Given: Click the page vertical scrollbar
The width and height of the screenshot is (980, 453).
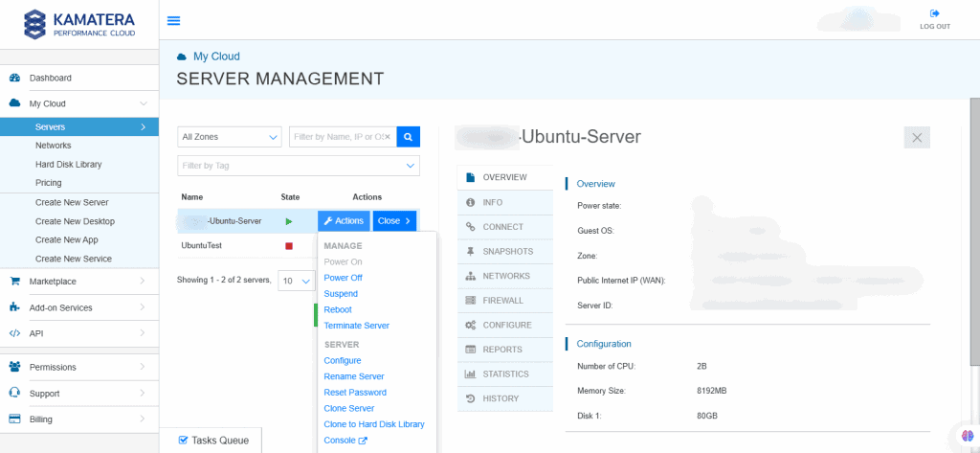Looking at the screenshot, I should pyautogui.click(x=975, y=232).
